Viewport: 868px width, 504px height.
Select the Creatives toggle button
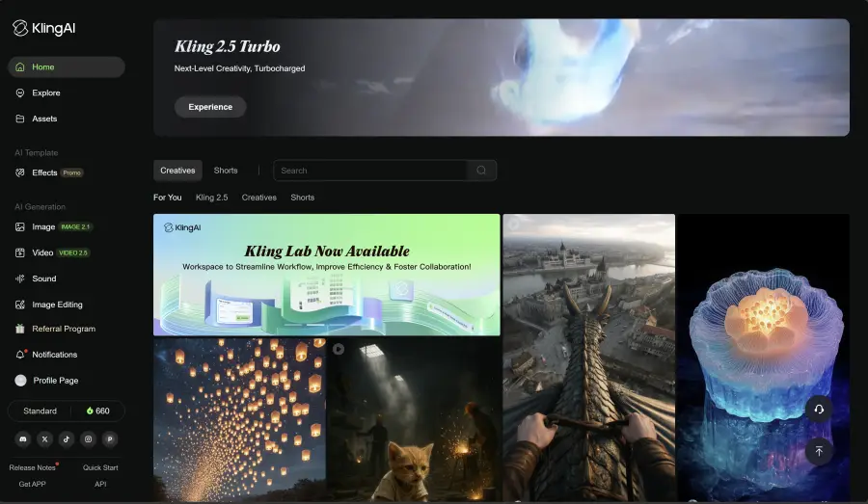point(177,171)
